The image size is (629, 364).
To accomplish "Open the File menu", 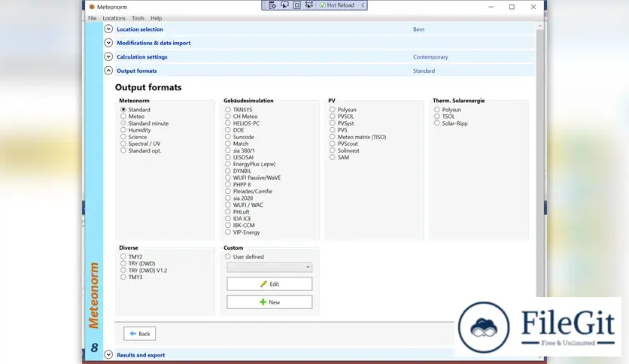I will pyautogui.click(x=93, y=18).
